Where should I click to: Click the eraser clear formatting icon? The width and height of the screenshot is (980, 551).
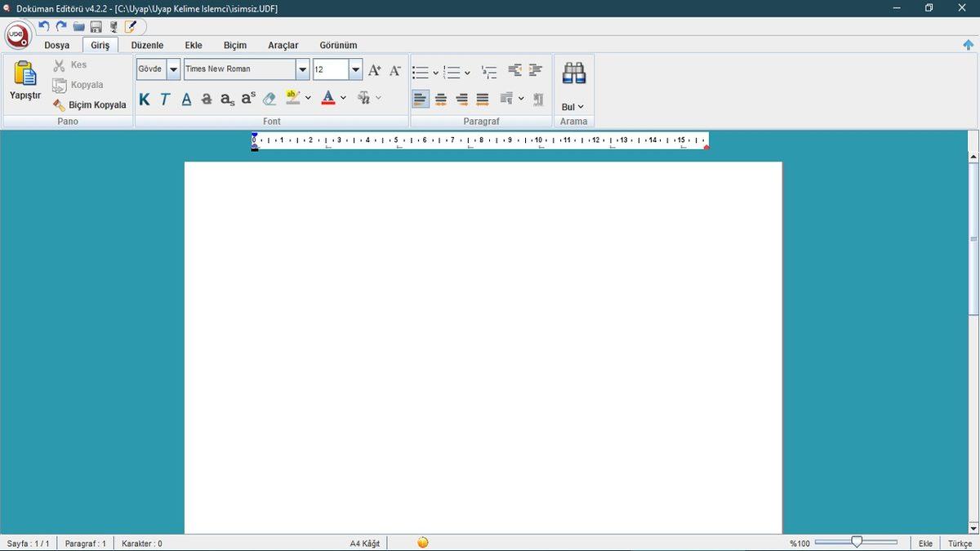pyautogui.click(x=269, y=99)
